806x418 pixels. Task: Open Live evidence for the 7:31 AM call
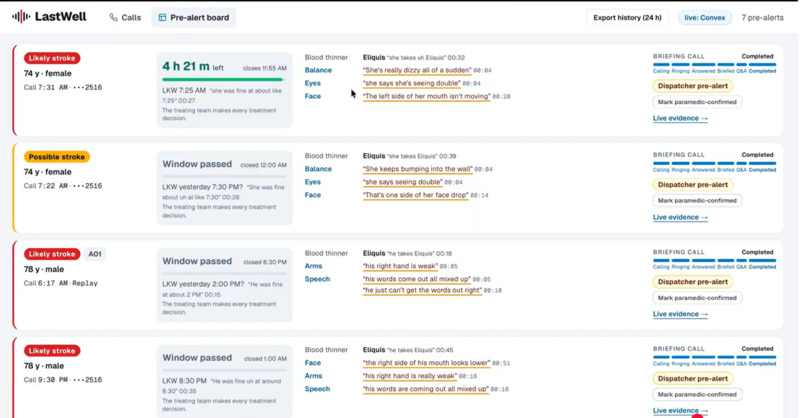pos(680,118)
